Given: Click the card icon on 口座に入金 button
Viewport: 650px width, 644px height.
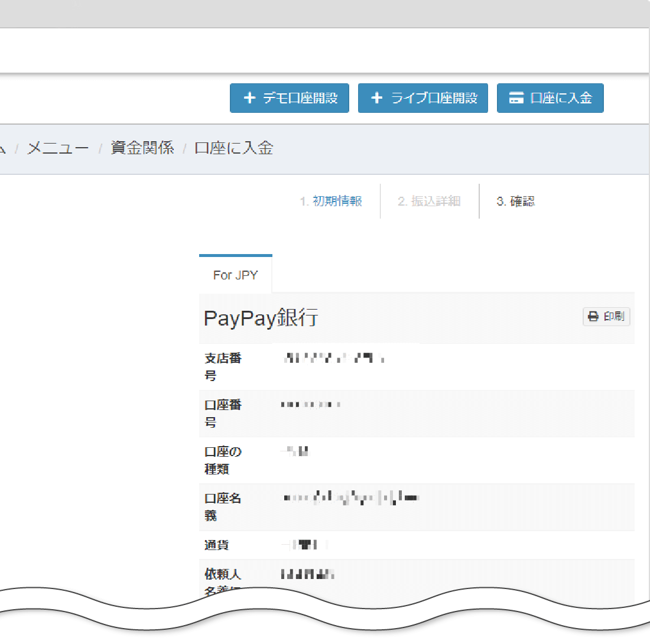Looking at the screenshot, I should [516, 98].
